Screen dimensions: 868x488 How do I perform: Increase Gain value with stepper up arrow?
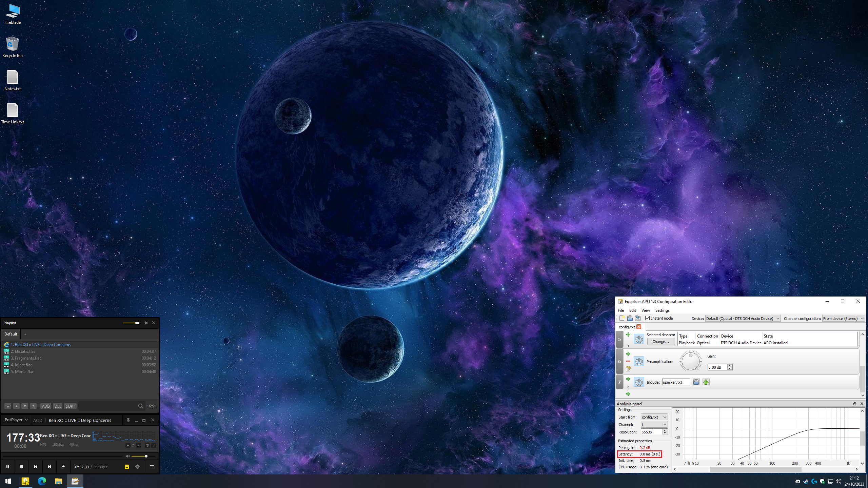click(x=730, y=366)
